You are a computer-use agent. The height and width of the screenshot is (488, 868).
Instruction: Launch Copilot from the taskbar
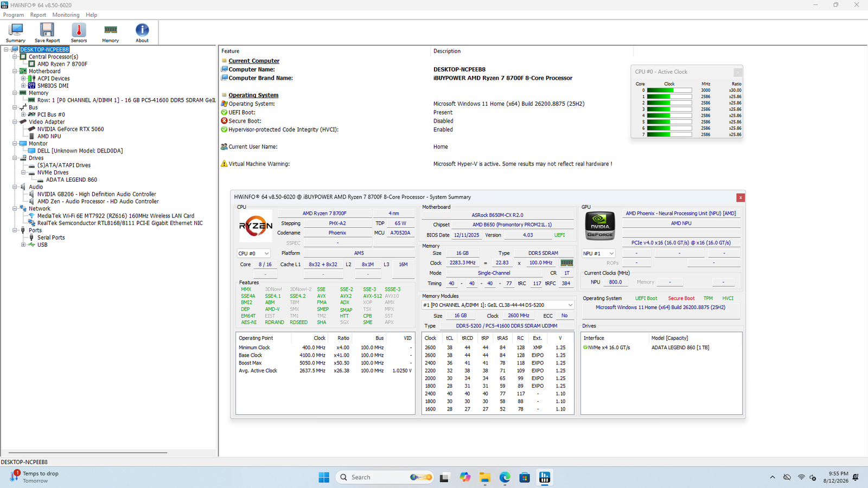(465, 477)
